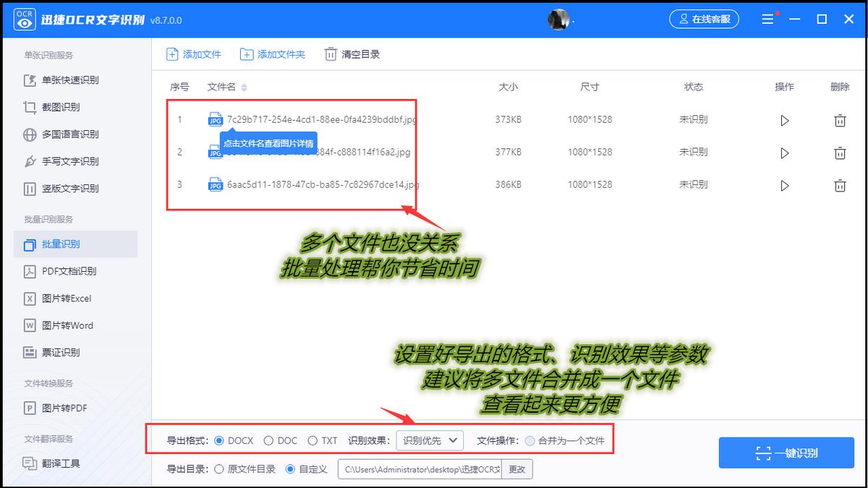
Task: Toggle the 文件名 column sort arrows
Action: pos(242,86)
